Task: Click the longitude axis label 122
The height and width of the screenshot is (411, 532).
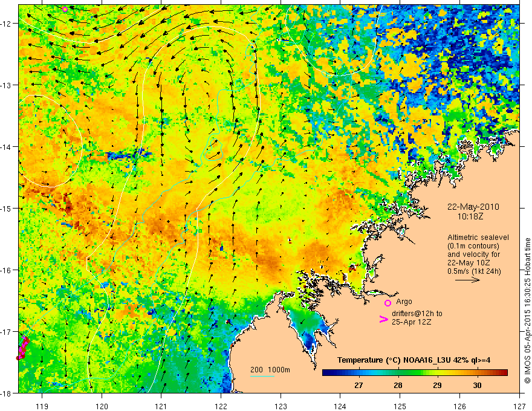Action: tap(221, 406)
